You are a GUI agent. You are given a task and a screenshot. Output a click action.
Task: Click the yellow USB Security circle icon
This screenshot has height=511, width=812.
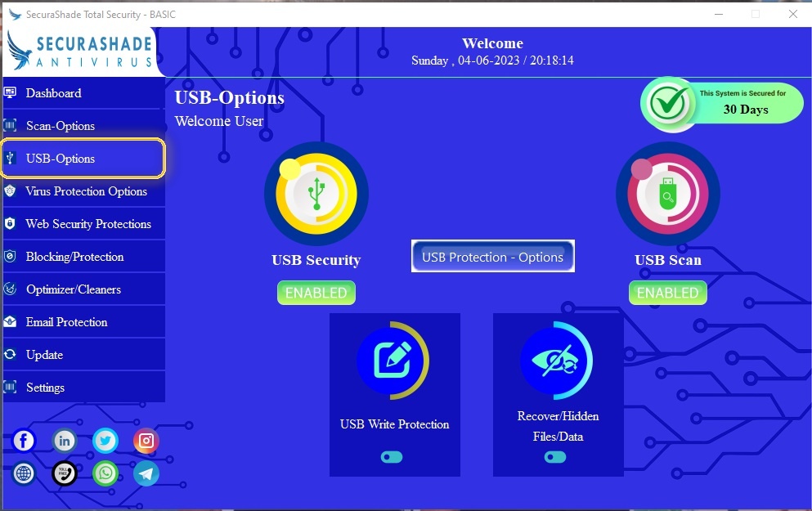[316, 194]
